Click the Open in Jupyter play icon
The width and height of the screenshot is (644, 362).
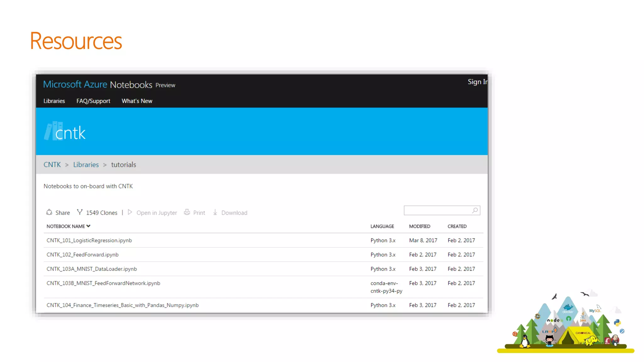point(130,212)
